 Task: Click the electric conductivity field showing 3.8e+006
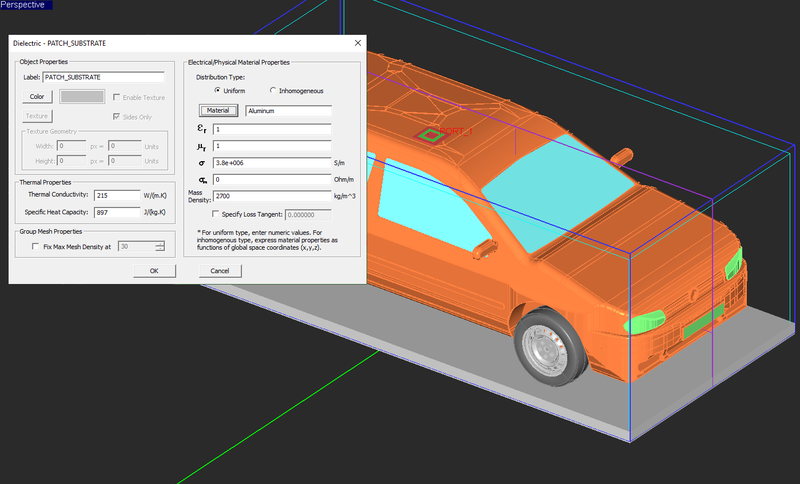[x=270, y=162]
